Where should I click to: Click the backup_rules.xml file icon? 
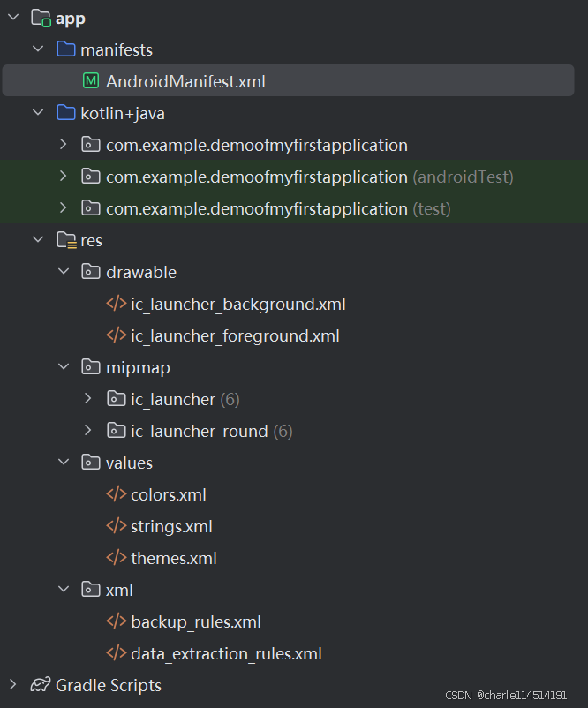pyautogui.click(x=116, y=621)
